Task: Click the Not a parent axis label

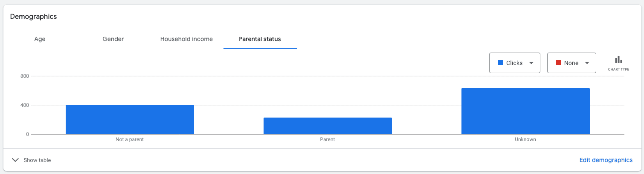Action: point(130,139)
